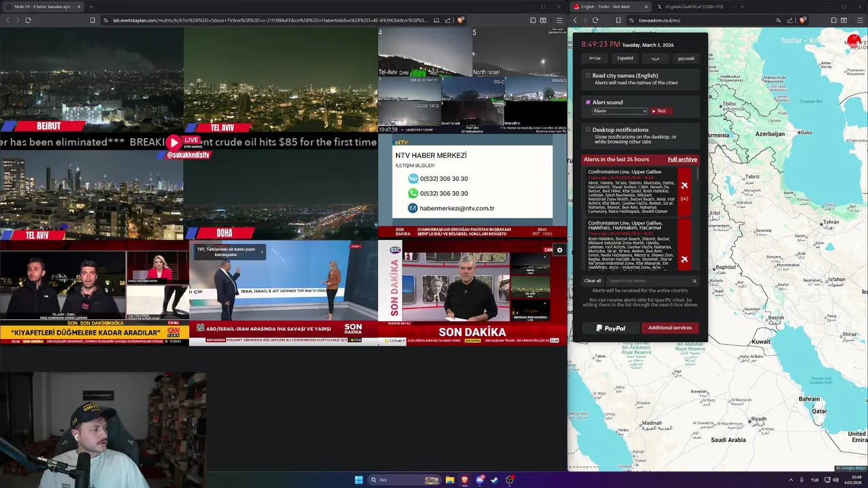Switch to the HCgAeALXwAE9CuP image tab
The width and height of the screenshot is (868, 488).
(694, 7)
